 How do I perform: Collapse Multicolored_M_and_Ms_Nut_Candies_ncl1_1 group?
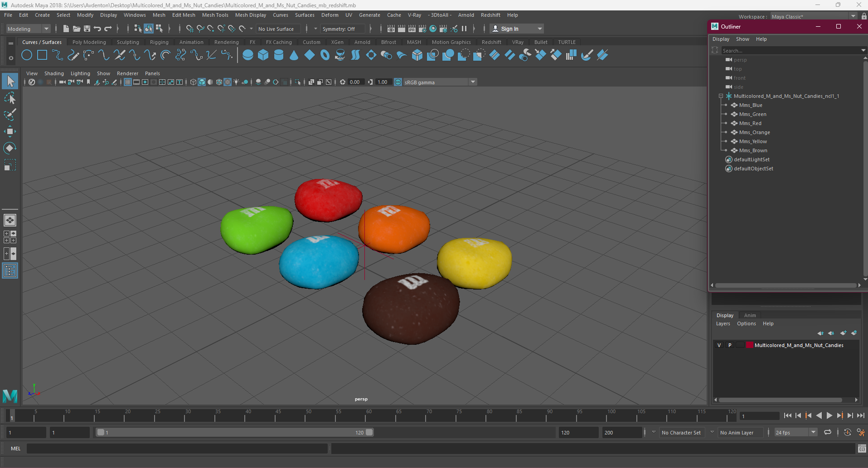point(721,96)
